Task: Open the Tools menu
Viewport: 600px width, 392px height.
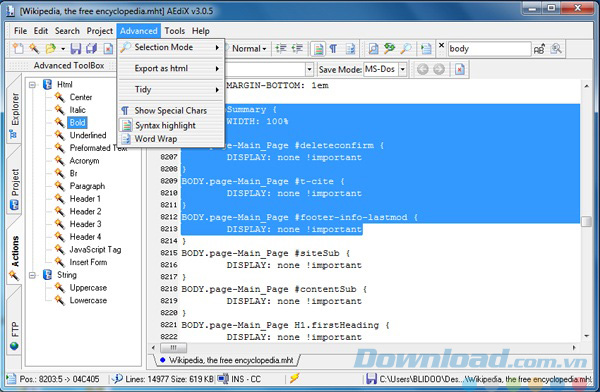Action: pyautogui.click(x=174, y=31)
